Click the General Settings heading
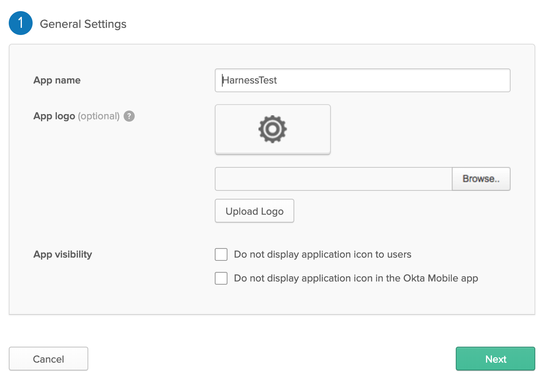This screenshot has height=392, width=552. tap(83, 24)
